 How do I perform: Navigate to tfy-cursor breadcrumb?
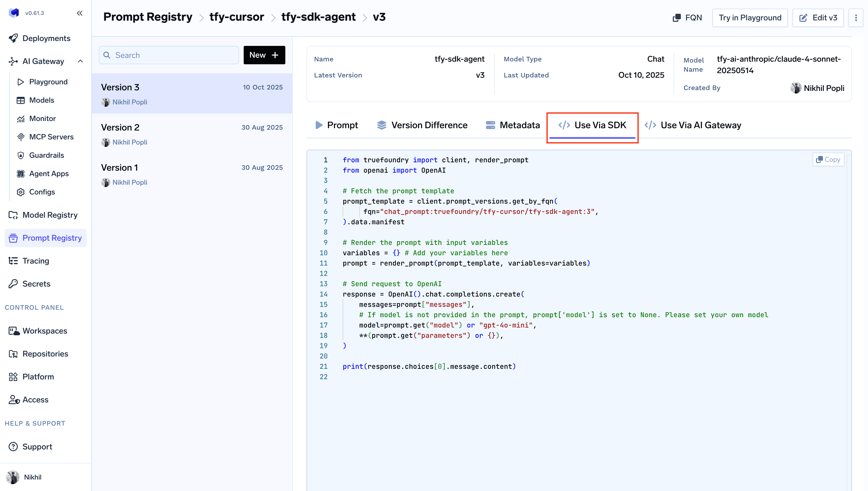pyautogui.click(x=236, y=17)
